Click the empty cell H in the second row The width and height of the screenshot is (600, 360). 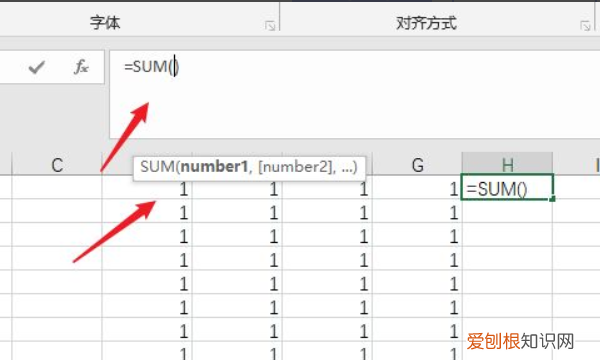(507, 211)
